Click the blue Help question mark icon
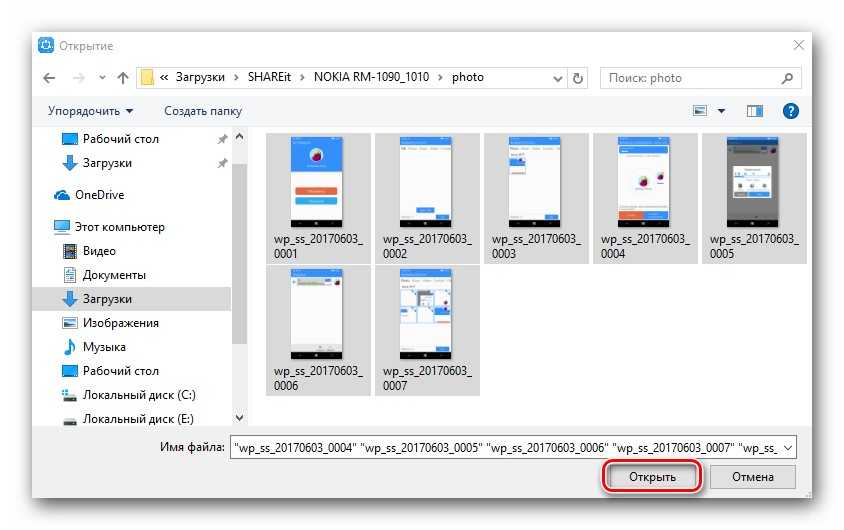The height and width of the screenshot is (530, 844). pos(790,111)
